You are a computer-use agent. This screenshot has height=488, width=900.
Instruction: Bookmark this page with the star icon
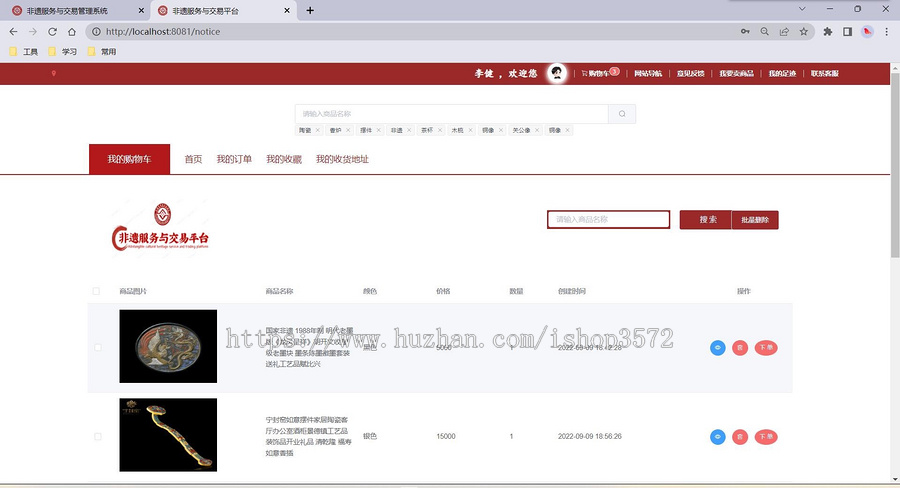[x=804, y=32]
